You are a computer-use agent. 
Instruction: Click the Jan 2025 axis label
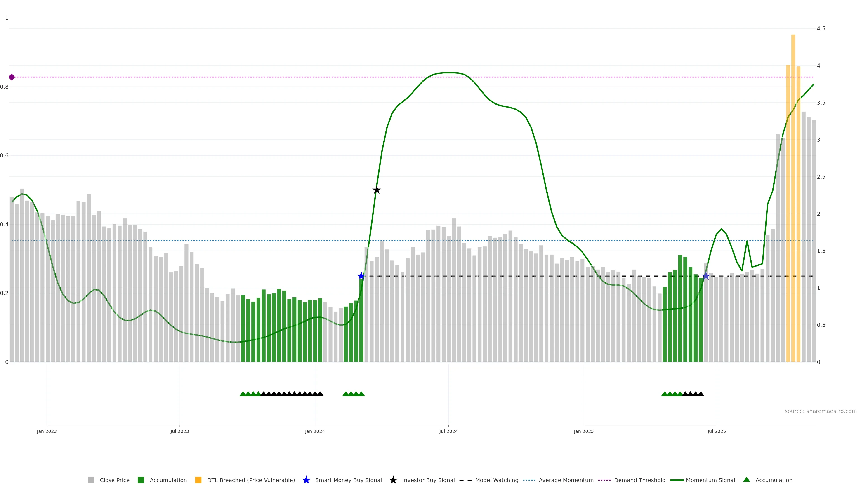tap(584, 432)
